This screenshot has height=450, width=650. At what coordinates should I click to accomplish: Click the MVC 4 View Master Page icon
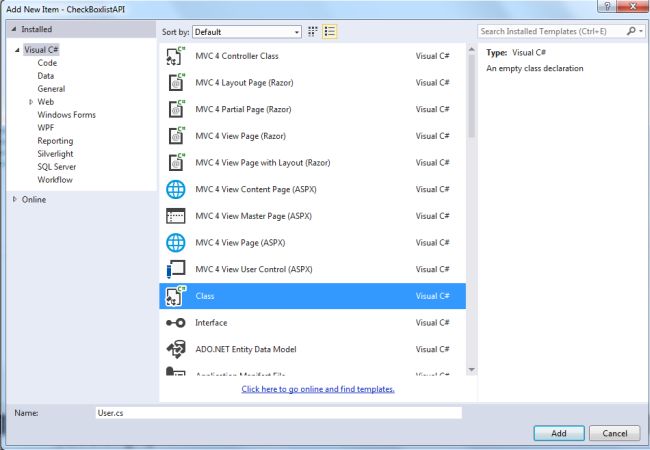click(x=176, y=216)
